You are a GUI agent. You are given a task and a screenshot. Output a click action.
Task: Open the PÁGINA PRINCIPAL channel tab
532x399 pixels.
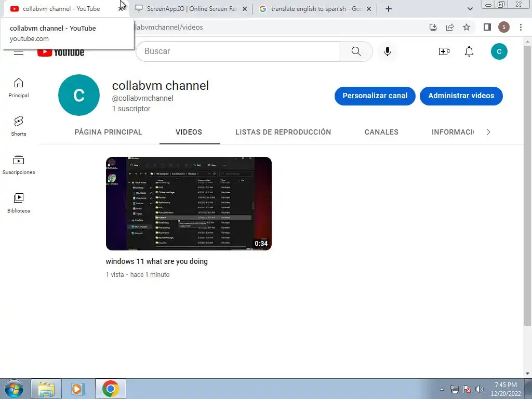point(108,132)
